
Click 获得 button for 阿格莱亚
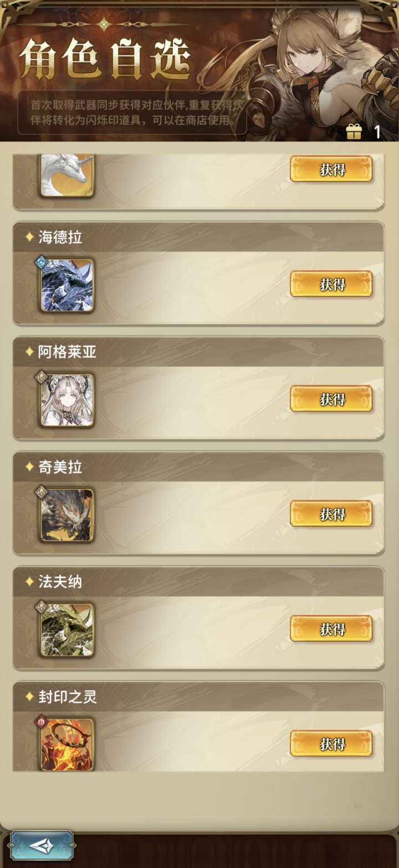coord(331,399)
